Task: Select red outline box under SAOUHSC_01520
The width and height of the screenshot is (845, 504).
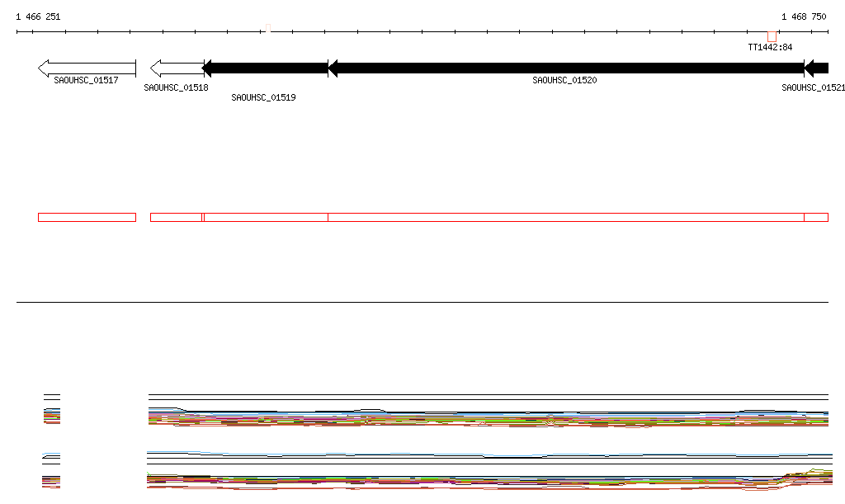Action: [x=566, y=218]
